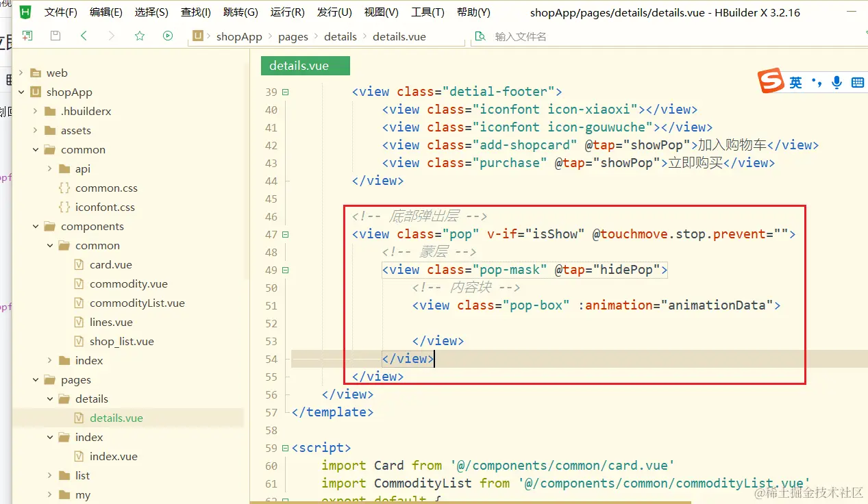Fold the code block at line 39
The height and width of the screenshot is (504, 868).
click(x=285, y=92)
